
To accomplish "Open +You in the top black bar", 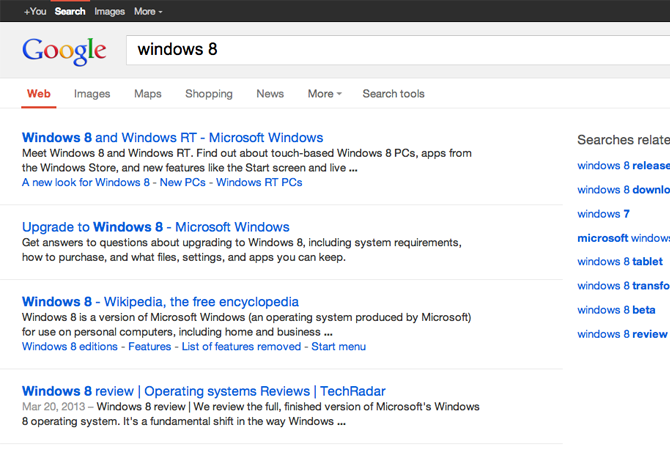I will [x=35, y=12].
